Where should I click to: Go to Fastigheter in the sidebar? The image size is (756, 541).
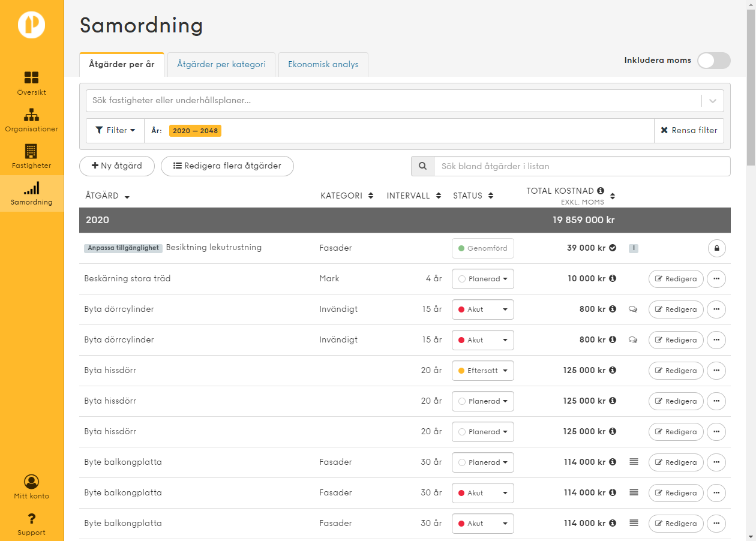click(x=31, y=157)
